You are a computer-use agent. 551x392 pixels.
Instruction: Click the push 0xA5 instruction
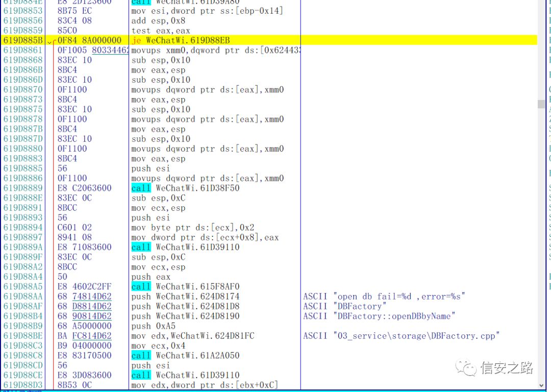tap(153, 326)
